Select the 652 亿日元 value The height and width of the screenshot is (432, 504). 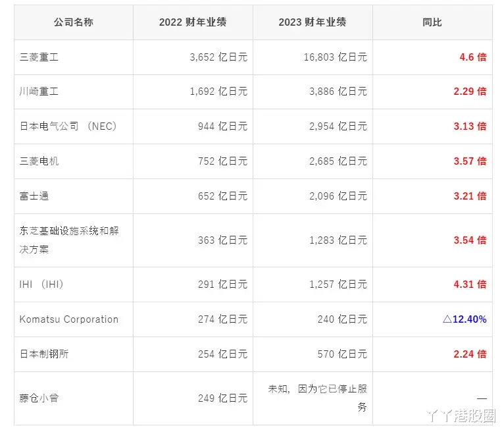pos(223,196)
